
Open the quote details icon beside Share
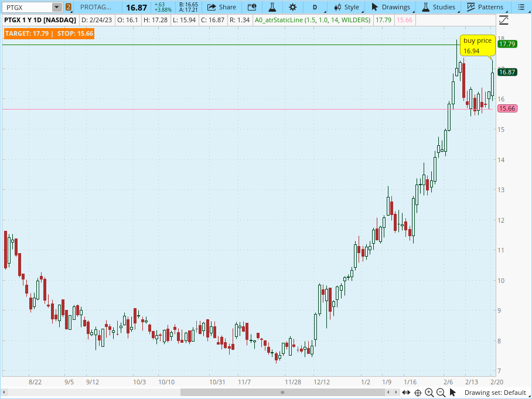(x=251, y=7)
